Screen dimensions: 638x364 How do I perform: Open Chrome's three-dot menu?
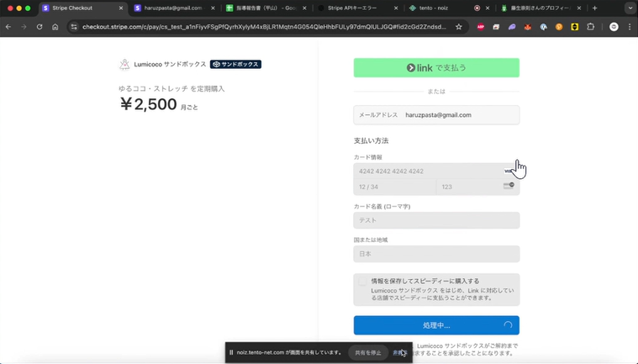[630, 27]
